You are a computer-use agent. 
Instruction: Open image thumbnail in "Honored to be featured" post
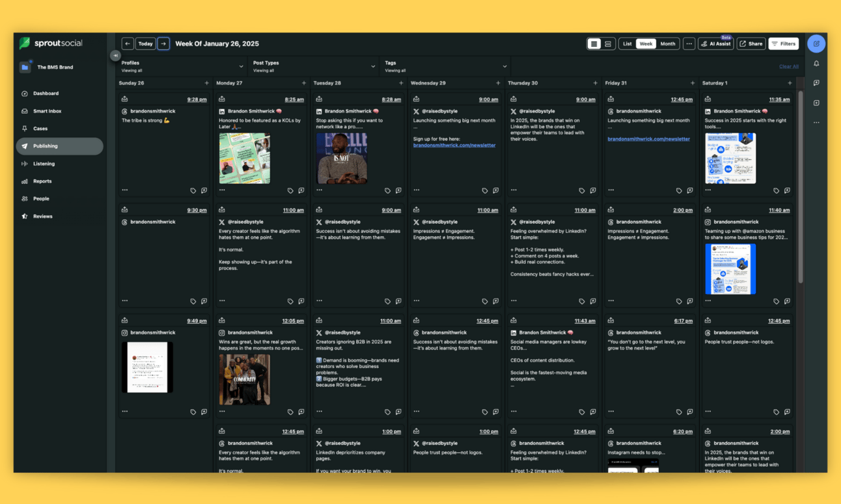(245, 158)
